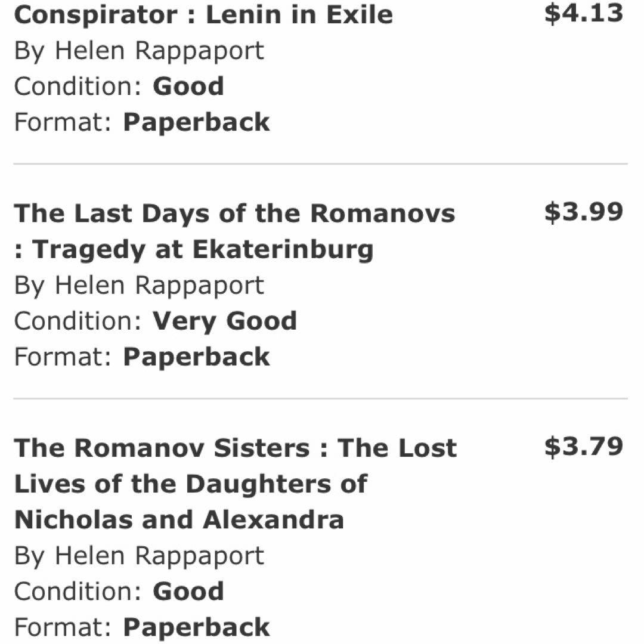Click the Nicholas and Alexandra title line

click(x=179, y=520)
